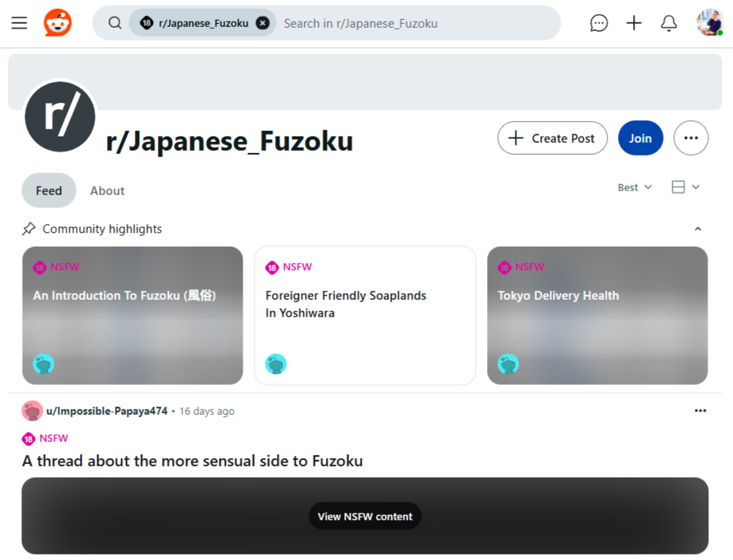Click the r/Japanese_Fuzoku community title
The height and width of the screenshot is (560, 733).
coord(229,140)
